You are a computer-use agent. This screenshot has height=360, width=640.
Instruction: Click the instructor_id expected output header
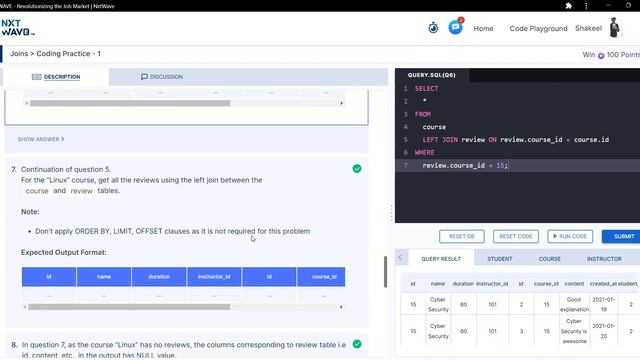[214, 277]
